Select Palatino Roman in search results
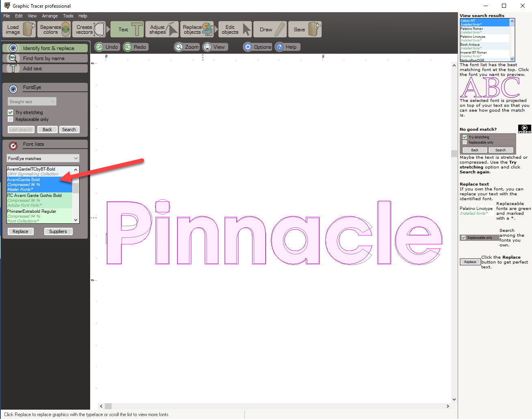 pos(484,30)
